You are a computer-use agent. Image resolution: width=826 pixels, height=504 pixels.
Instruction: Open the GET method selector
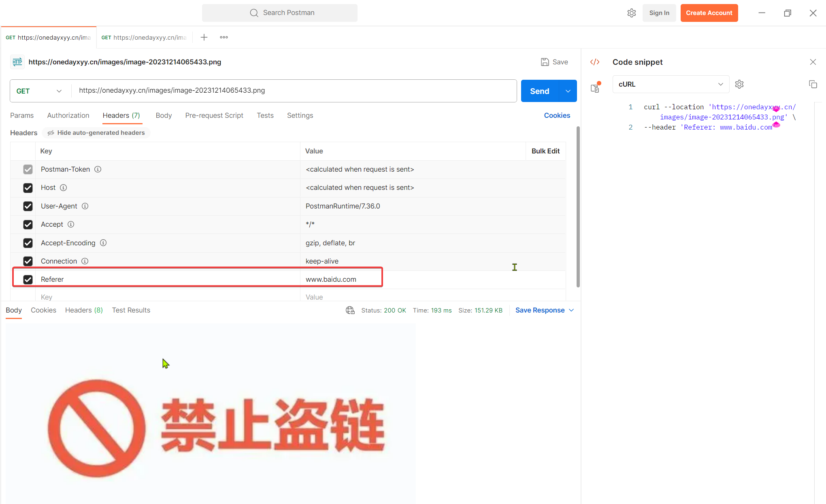point(39,91)
